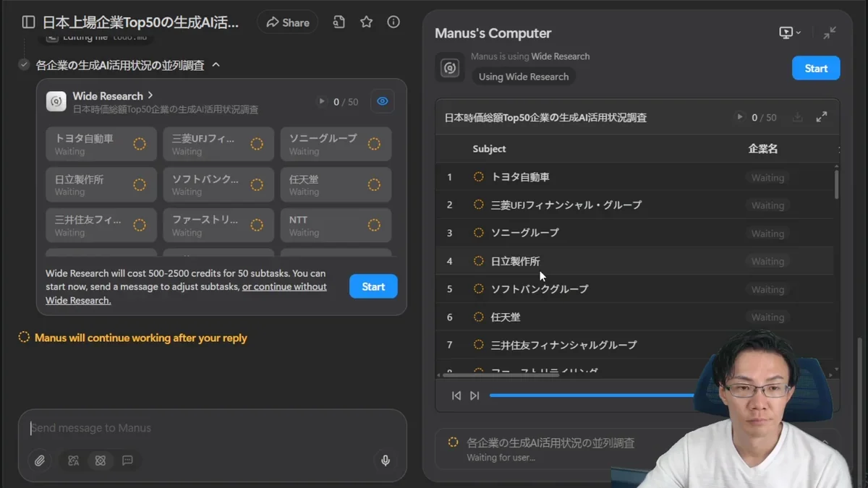
Task: Click the 企業名 column header
Action: [763, 149]
